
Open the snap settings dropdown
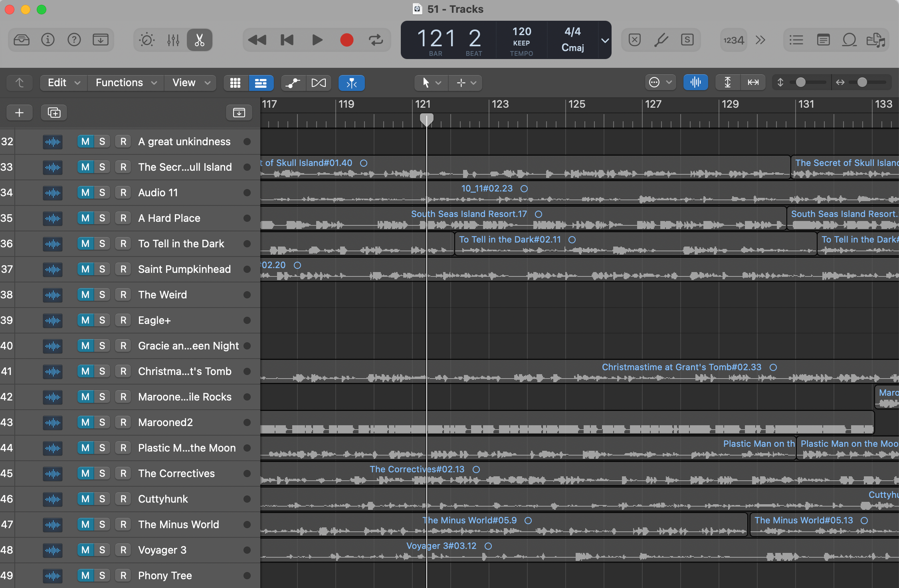(x=661, y=82)
